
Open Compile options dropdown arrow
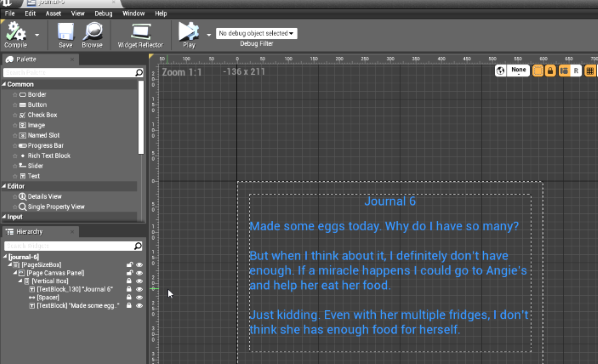click(x=37, y=35)
